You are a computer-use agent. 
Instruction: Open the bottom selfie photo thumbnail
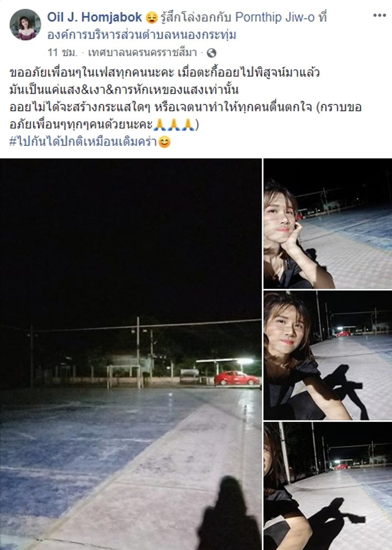click(x=328, y=486)
